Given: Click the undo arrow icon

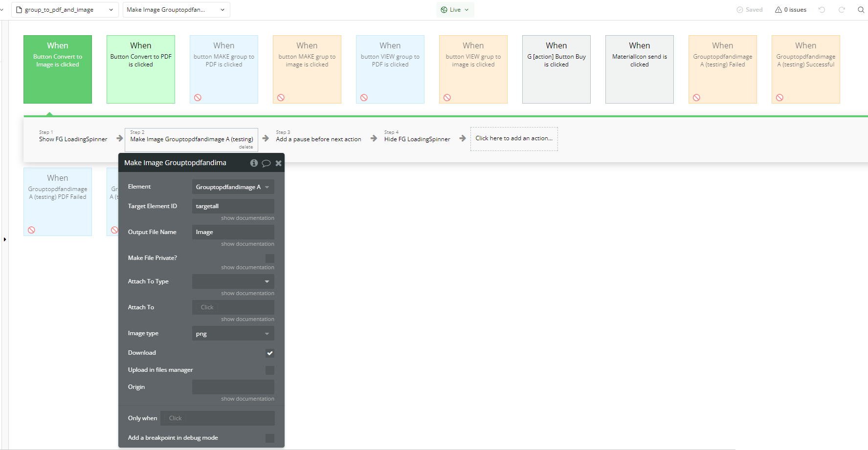Looking at the screenshot, I should (822, 9).
